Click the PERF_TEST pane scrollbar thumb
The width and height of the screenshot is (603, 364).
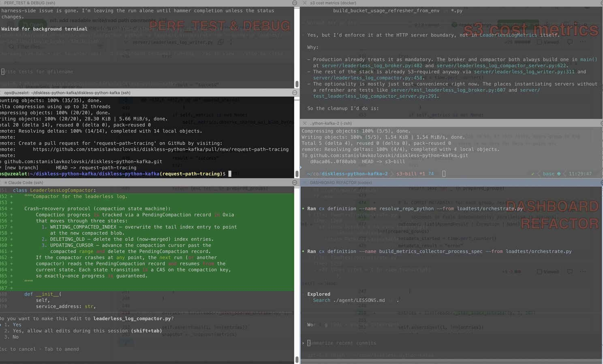297,84
